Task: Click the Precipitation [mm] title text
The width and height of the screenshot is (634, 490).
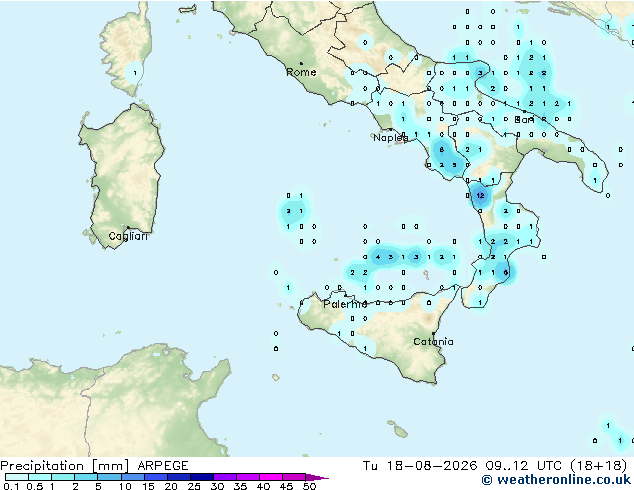Action: (65, 466)
